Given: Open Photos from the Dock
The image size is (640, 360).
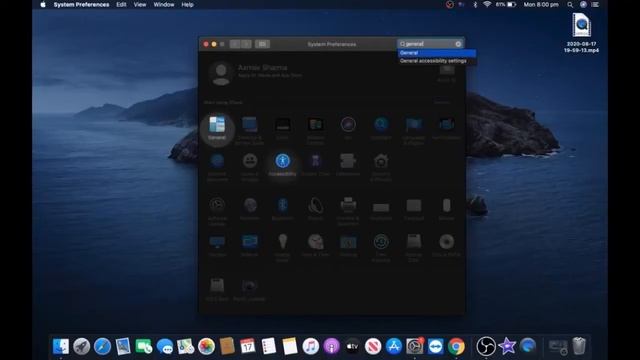Looking at the screenshot, I should click(206, 346).
